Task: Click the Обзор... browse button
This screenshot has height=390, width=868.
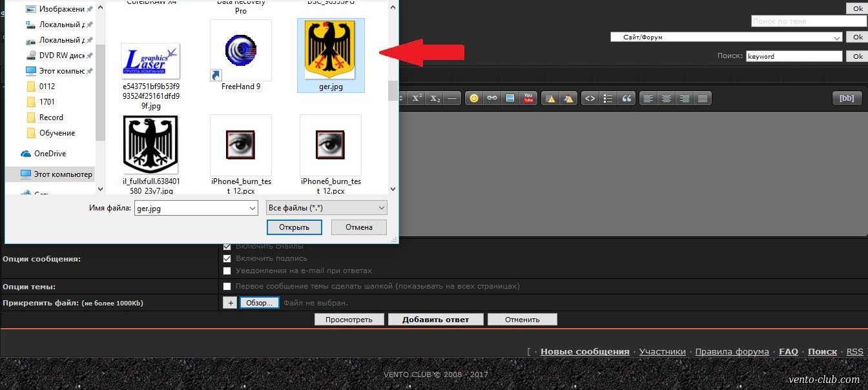Action: (x=260, y=302)
